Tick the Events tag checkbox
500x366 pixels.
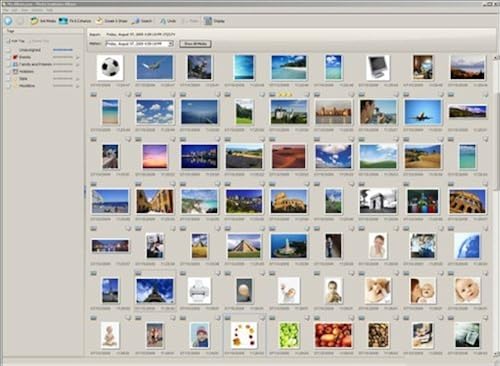coord(9,57)
